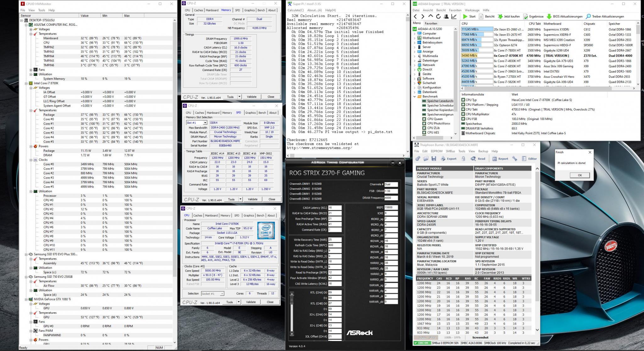This screenshot has height=351, width=644.
Task: Collapse Intel Core i7 8700K node in HWMonitor
Action: pos(26,83)
